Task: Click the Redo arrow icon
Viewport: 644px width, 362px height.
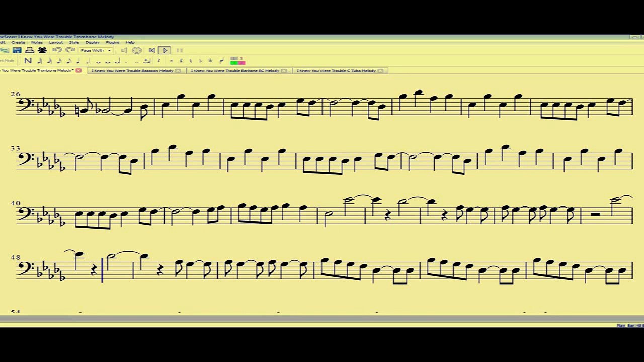Action: (x=70, y=50)
